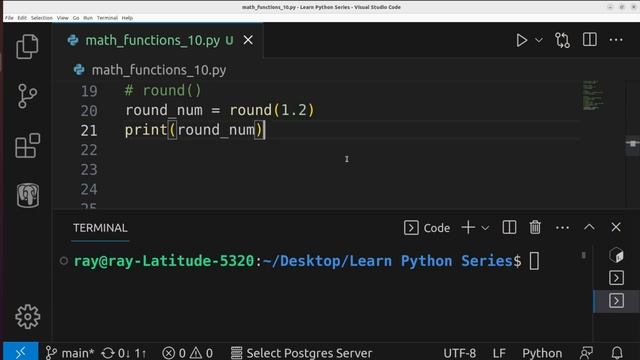Open notifications bell in status bar
640x360 pixels.
[x=617, y=353]
